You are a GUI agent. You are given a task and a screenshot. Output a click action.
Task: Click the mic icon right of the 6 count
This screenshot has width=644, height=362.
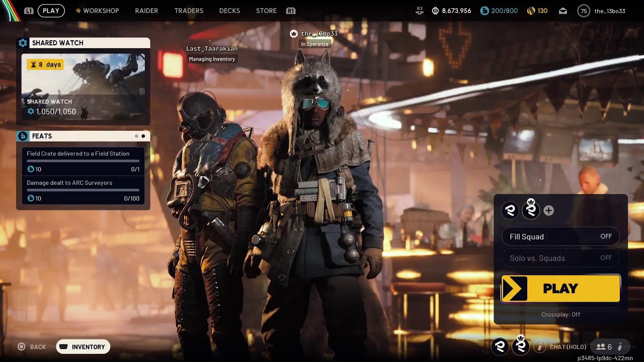point(620,347)
